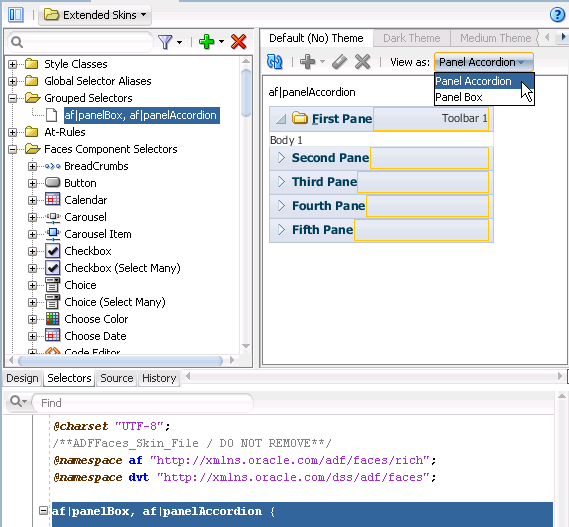Click the gray plus add icon

(x=307, y=62)
